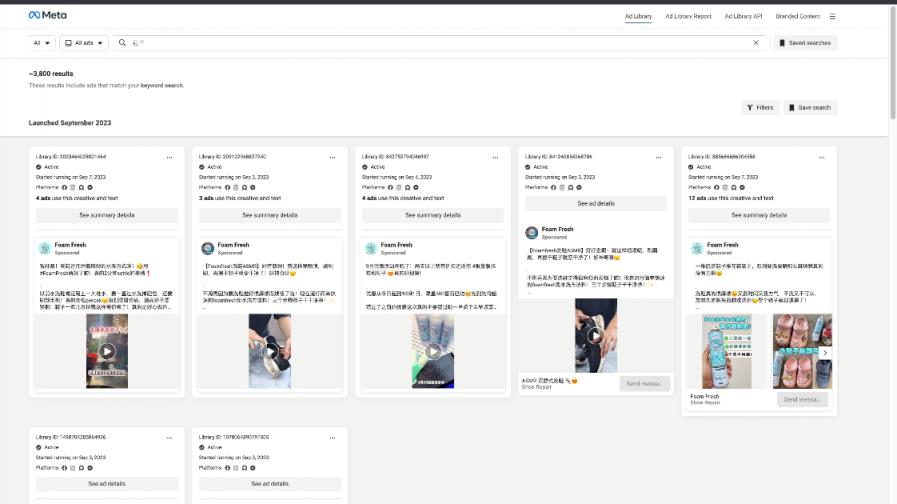The height and width of the screenshot is (504, 897).
Task: See ad details for Library ID starting 1498
Action: point(107,484)
